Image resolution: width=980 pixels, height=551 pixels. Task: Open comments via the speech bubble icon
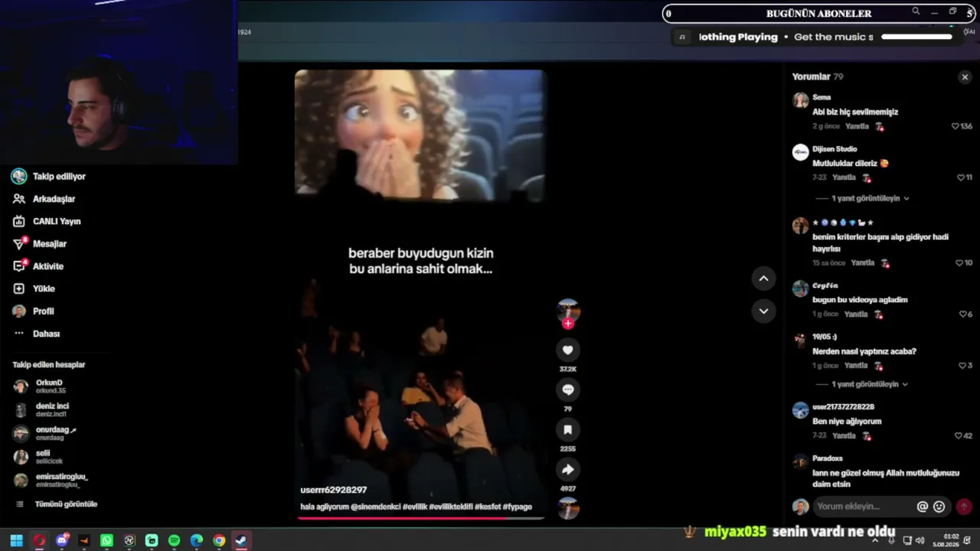click(x=567, y=390)
